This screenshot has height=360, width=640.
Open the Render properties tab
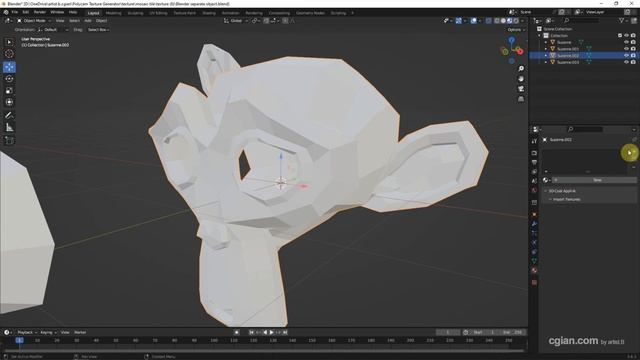tap(534, 153)
